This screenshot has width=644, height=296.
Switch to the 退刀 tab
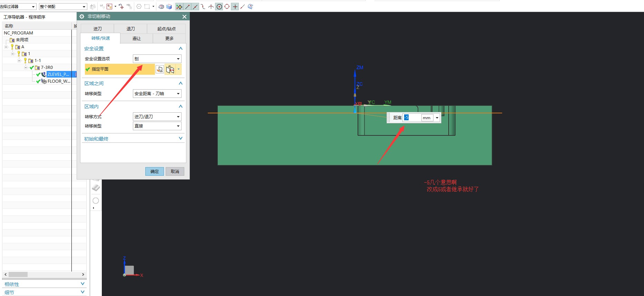130,29
